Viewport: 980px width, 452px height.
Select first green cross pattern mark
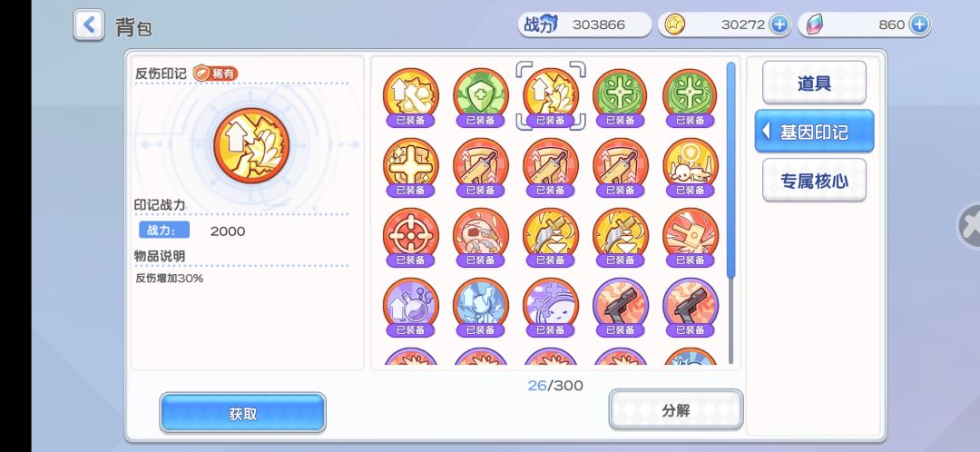point(621,97)
